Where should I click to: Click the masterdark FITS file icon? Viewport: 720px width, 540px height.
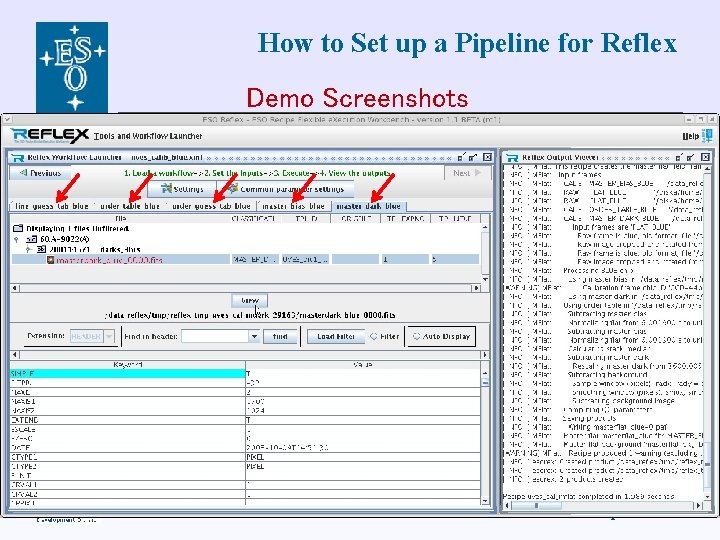point(51,260)
